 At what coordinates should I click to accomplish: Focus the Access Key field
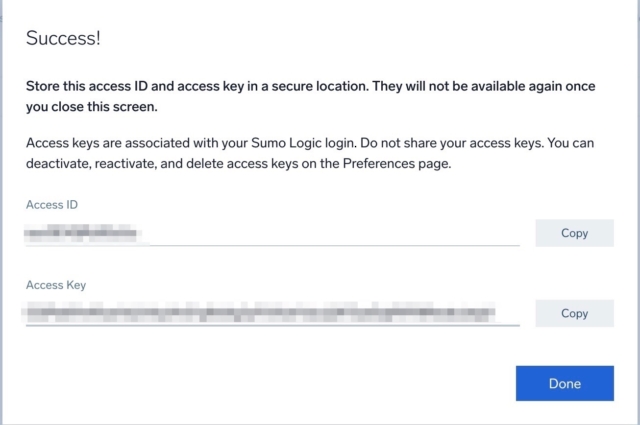pos(273,313)
